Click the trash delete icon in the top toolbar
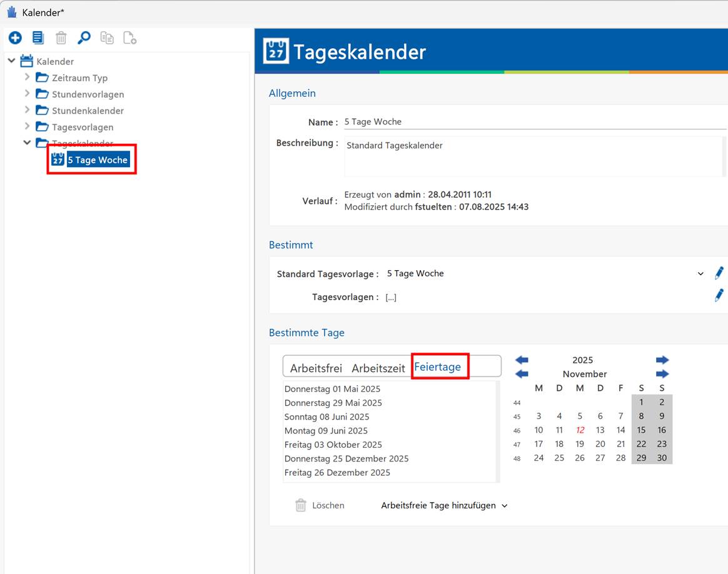Viewport: 728px width, 574px height. point(61,38)
